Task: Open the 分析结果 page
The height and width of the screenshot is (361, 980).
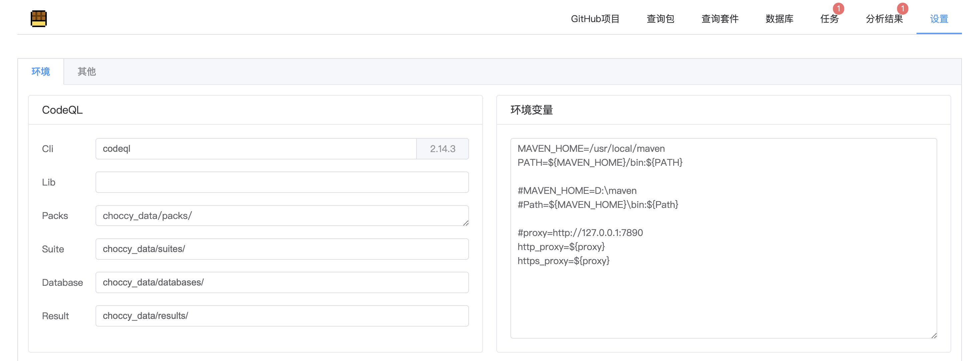Action: pyautogui.click(x=884, y=19)
